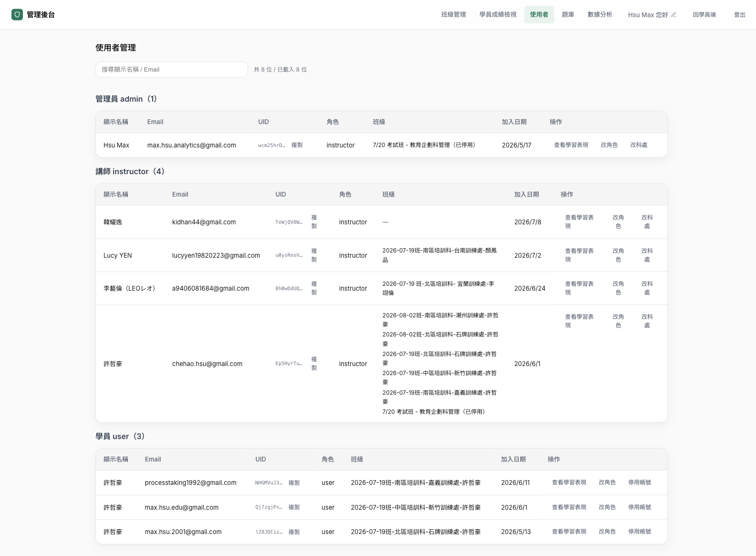756x556 pixels.
Task: Open the 題庫 menu item
Action: click(568, 15)
